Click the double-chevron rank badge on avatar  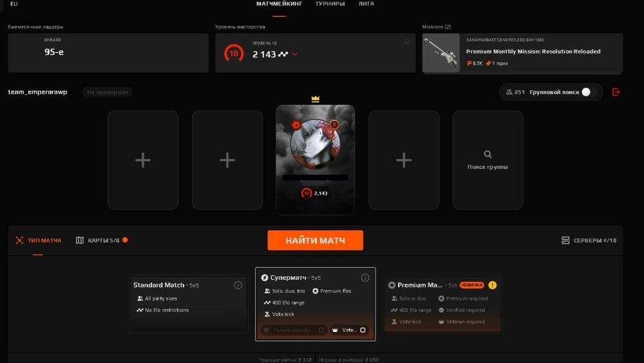334,124
